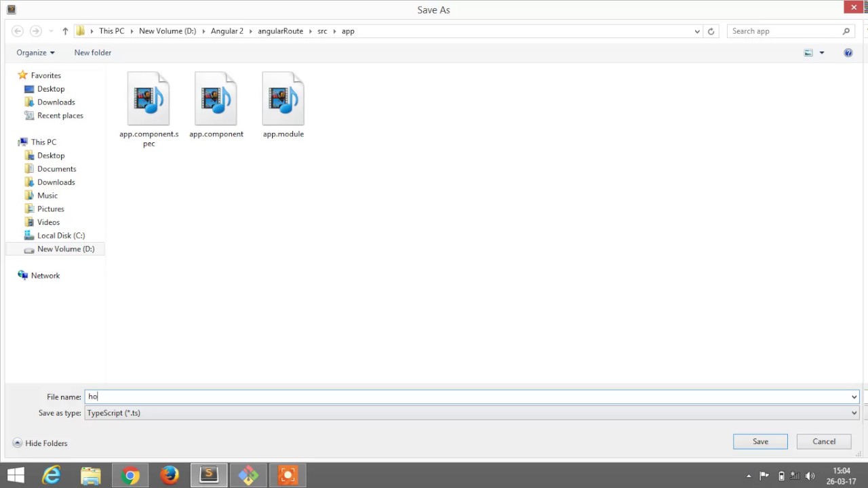Viewport: 868px width, 488px height.
Task: Open Documents under This PC
Action: point(56,169)
